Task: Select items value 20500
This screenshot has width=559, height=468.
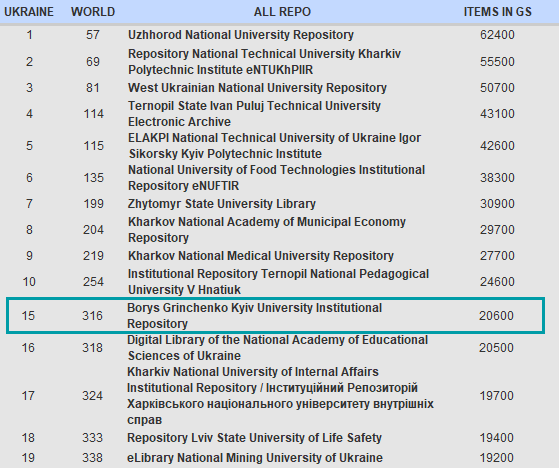Action: pos(496,348)
